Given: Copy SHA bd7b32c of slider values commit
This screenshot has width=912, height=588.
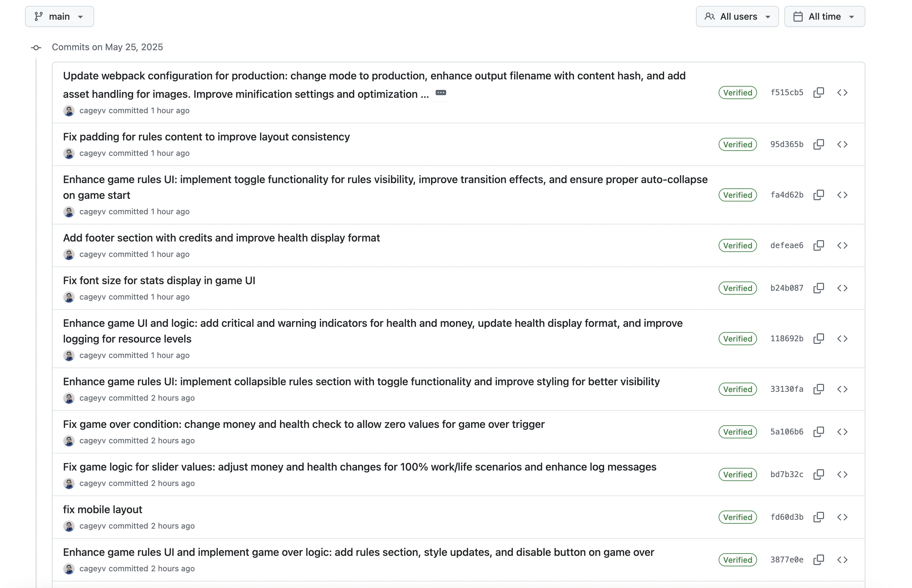Looking at the screenshot, I should point(819,474).
